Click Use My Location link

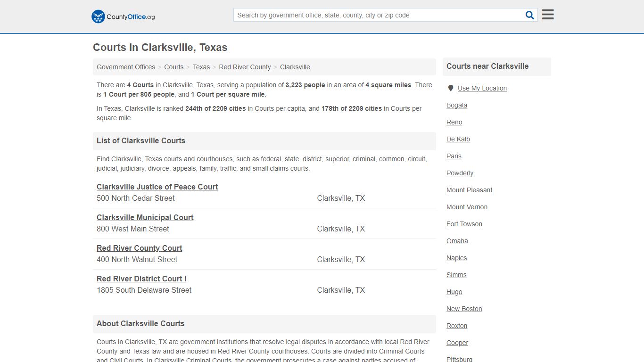coord(482,88)
